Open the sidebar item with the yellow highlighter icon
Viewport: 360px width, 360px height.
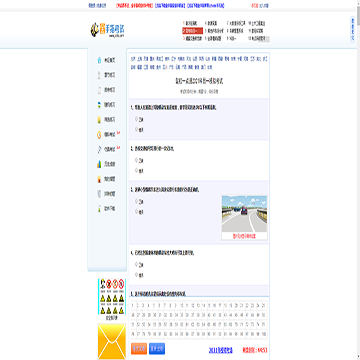coord(106,119)
